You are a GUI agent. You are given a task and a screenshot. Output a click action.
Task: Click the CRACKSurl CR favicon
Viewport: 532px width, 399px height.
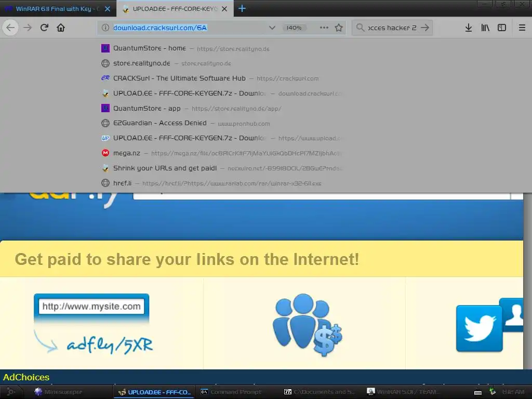click(105, 78)
